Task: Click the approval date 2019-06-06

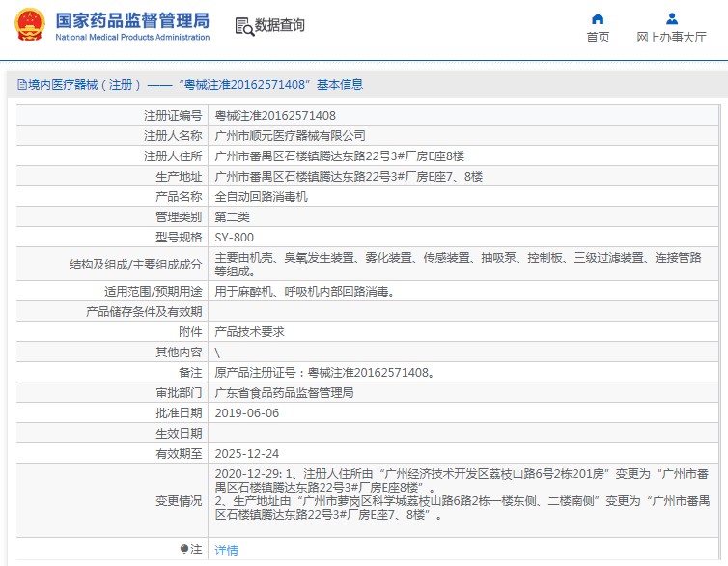Action: (x=246, y=412)
